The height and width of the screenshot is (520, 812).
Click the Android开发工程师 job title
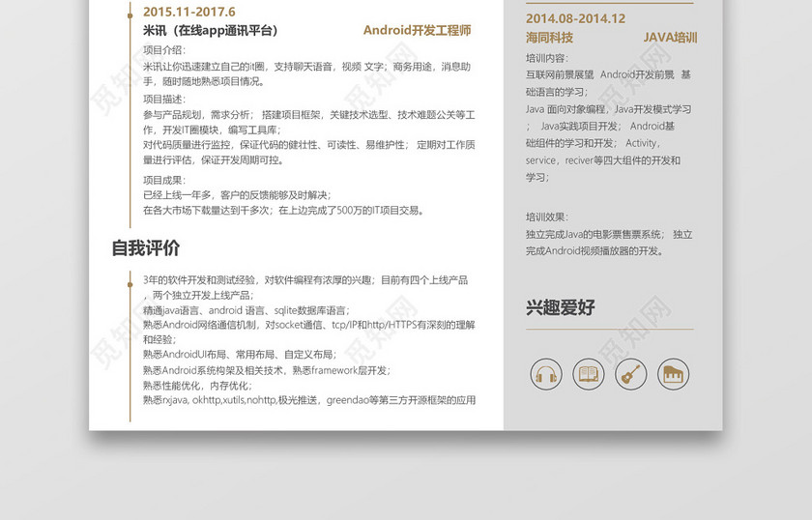pyautogui.click(x=417, y=31)
